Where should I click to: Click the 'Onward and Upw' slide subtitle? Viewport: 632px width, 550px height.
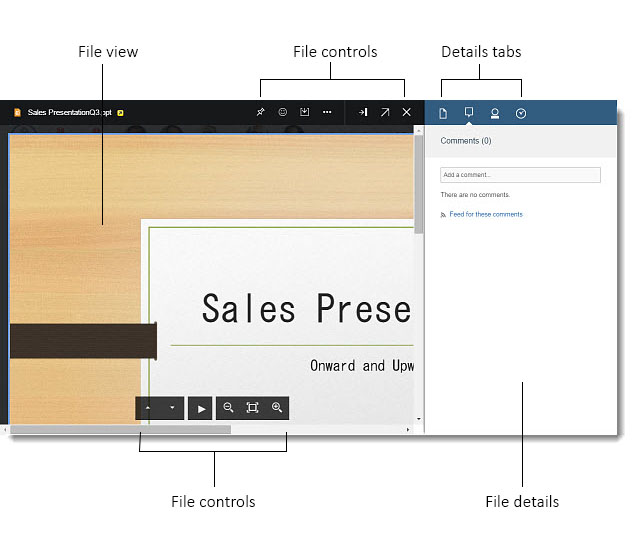[x=362, y=365]
